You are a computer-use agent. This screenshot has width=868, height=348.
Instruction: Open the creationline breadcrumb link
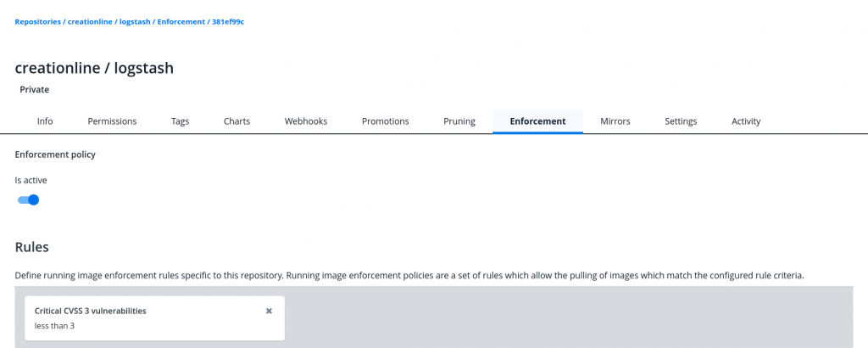(x=91, y=22)
